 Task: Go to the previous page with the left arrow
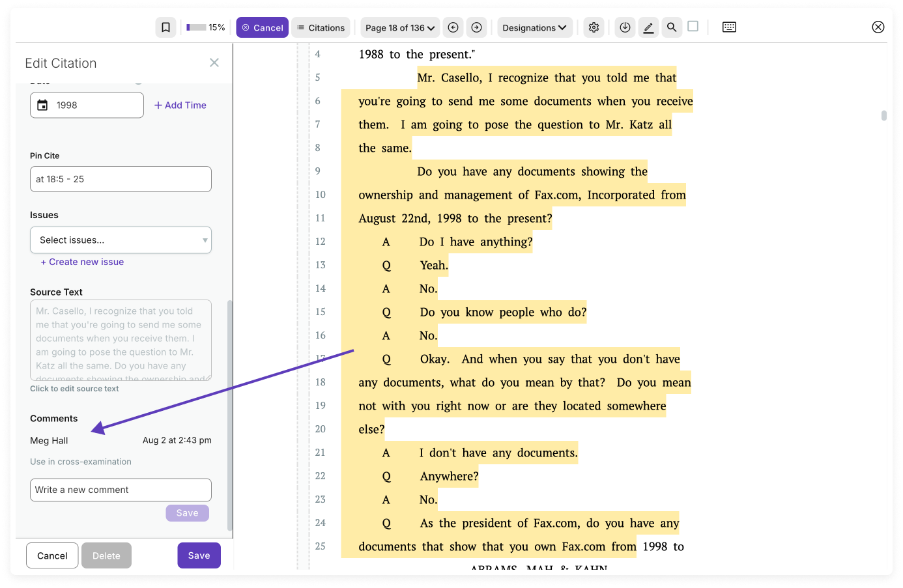coord(453,27)
